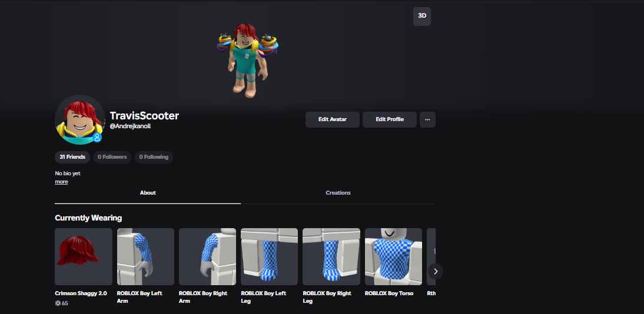Open the ROBLOX Boy Left Leg thumbnail

(270, 256)
